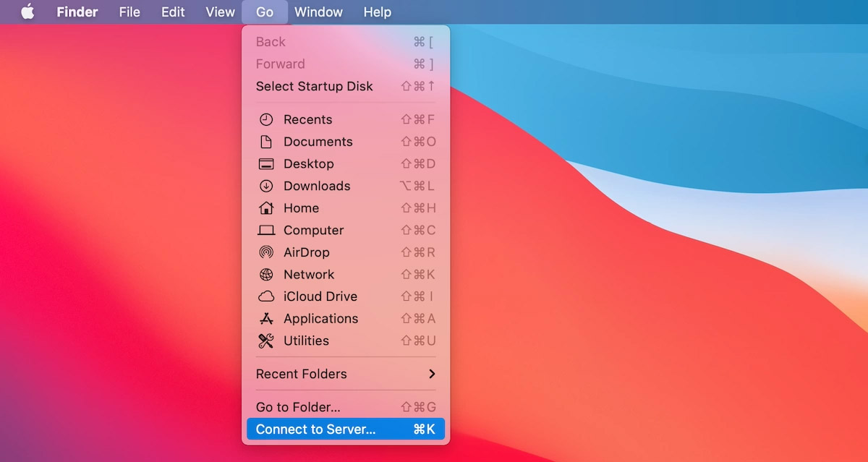Click the ⇧⌘U shortcut beside Utilities
The height and width of the screenshot is (462, 868).
[418, 341]
